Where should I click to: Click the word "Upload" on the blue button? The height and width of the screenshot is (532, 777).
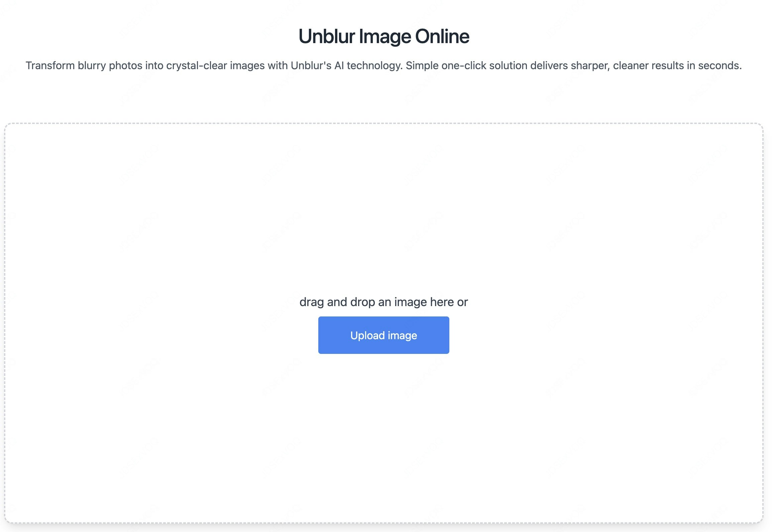[367, 335]
